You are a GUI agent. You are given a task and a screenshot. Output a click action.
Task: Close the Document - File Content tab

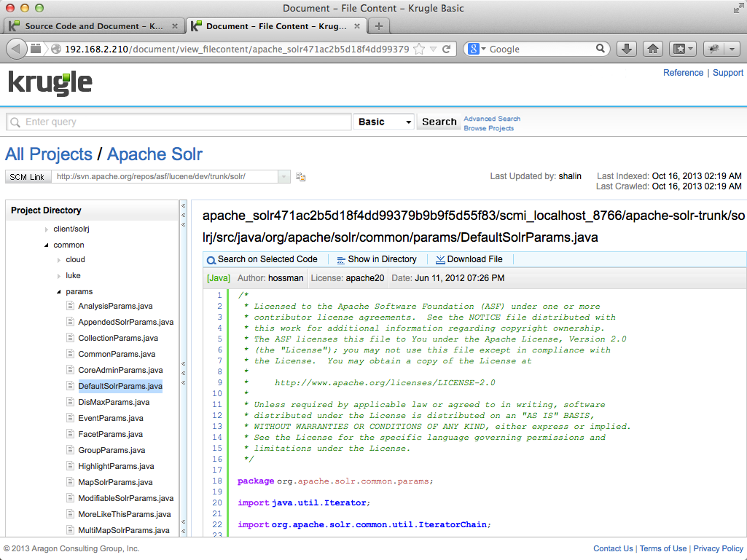pyautogui.click(x=357, y=26)
